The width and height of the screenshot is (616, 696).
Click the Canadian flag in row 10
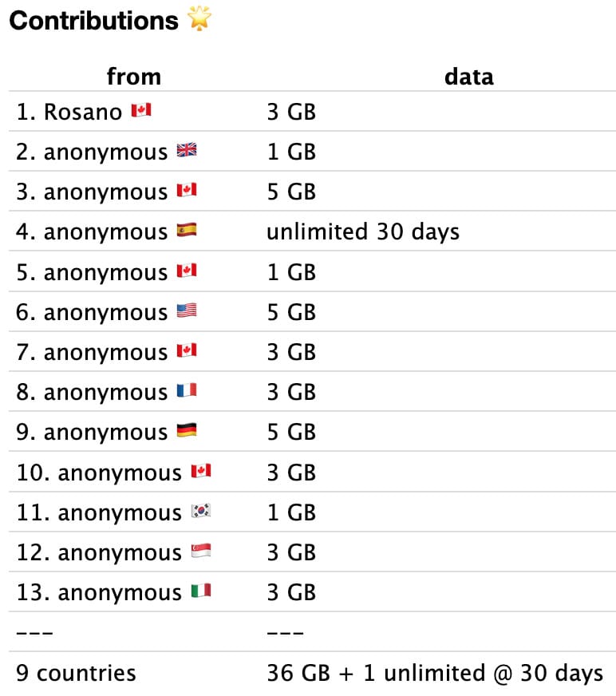pos(201,473)
